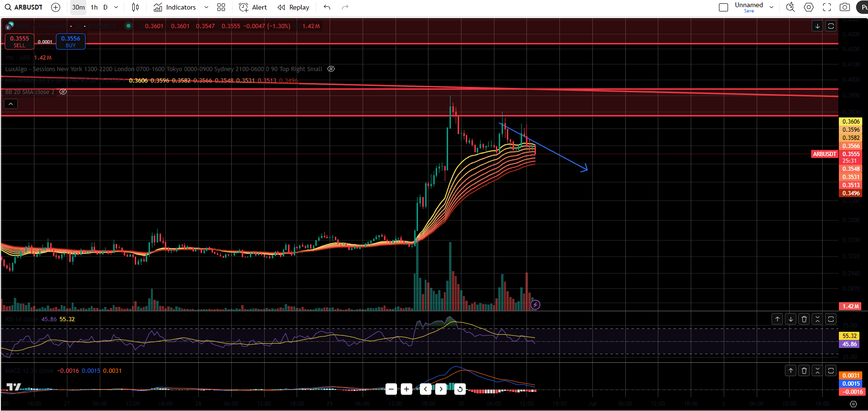Delete the RSI pane with trash icon
Image resolution: width=868 pixels, height=411 pixels.
pyautogui.click(x=804, y=319)
